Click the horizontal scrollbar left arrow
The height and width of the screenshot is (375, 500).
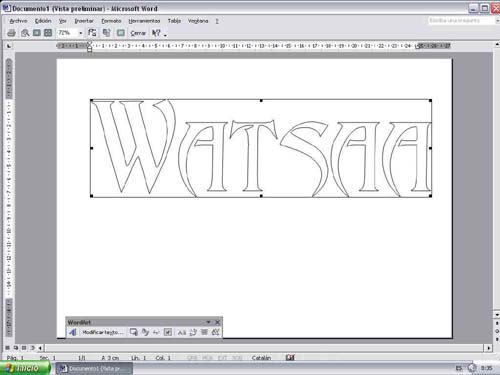coord(40,348)
